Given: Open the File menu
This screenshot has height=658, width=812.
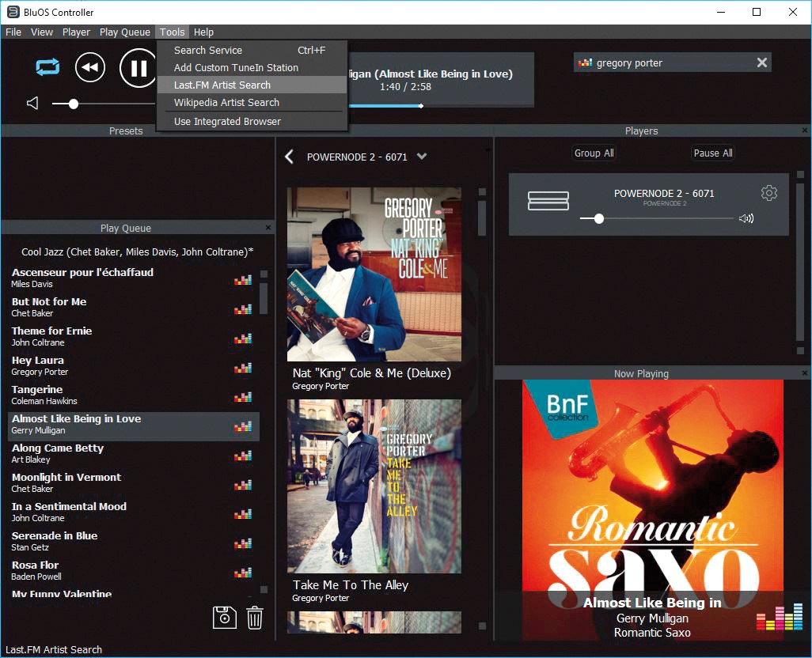Looking at the screenshot, I should [13, 32].
